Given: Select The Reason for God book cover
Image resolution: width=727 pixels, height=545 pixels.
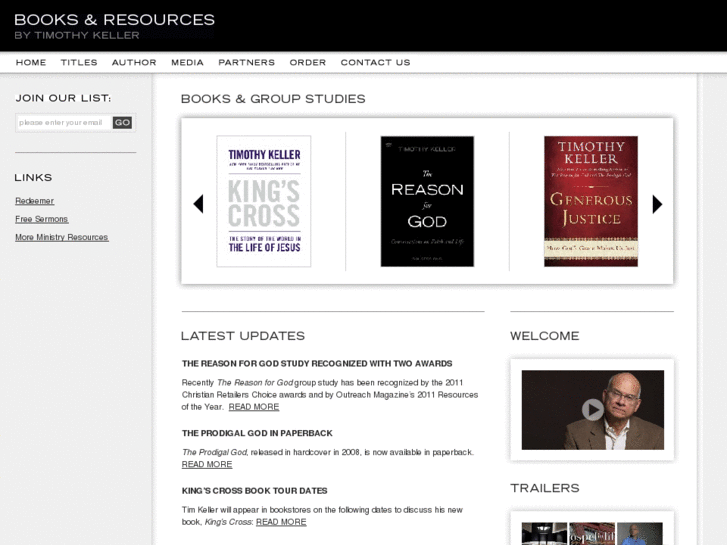Looking at the screenshot, I should 427,201.
